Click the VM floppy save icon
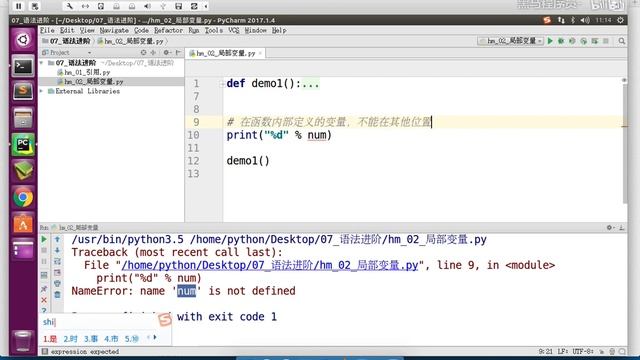Screen dimensions: 640x360 coord(178,6)
